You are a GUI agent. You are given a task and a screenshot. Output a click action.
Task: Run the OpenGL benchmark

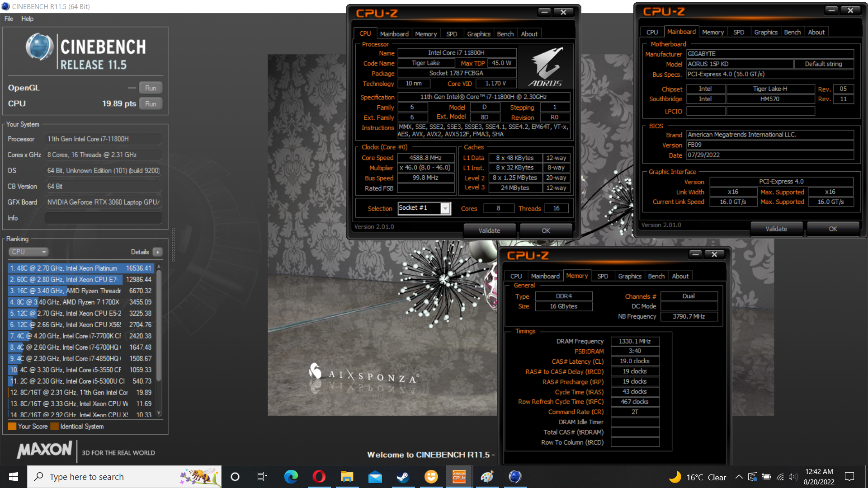151,88
